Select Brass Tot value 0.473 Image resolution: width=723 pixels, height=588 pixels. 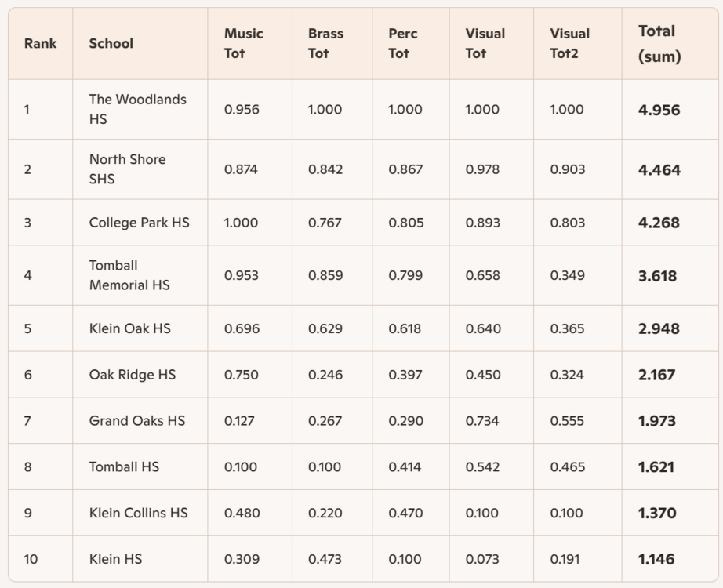coord(325,559)
